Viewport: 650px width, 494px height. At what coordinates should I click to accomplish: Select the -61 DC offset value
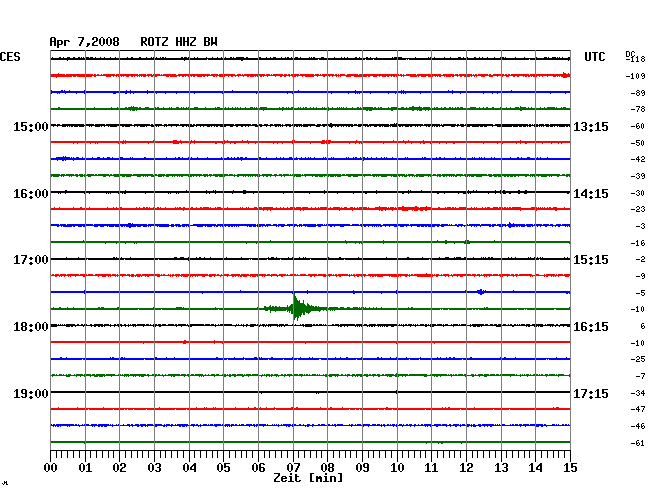[x=638, y=443]
